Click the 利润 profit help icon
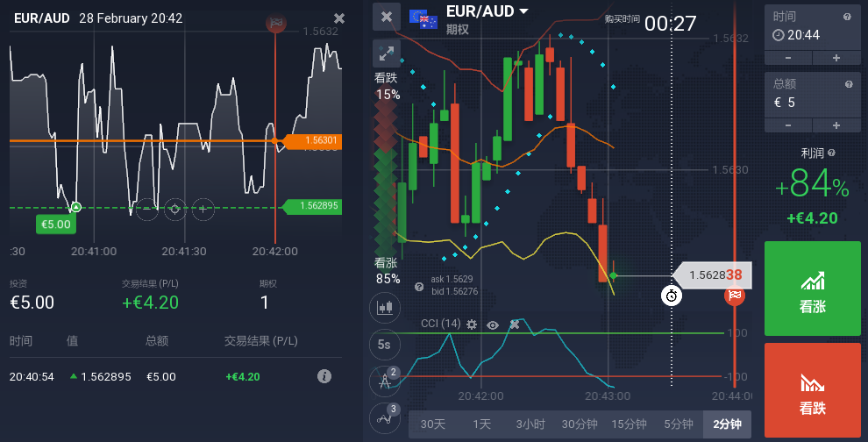The height and width of the screenshot is (442, 868). 831,153
